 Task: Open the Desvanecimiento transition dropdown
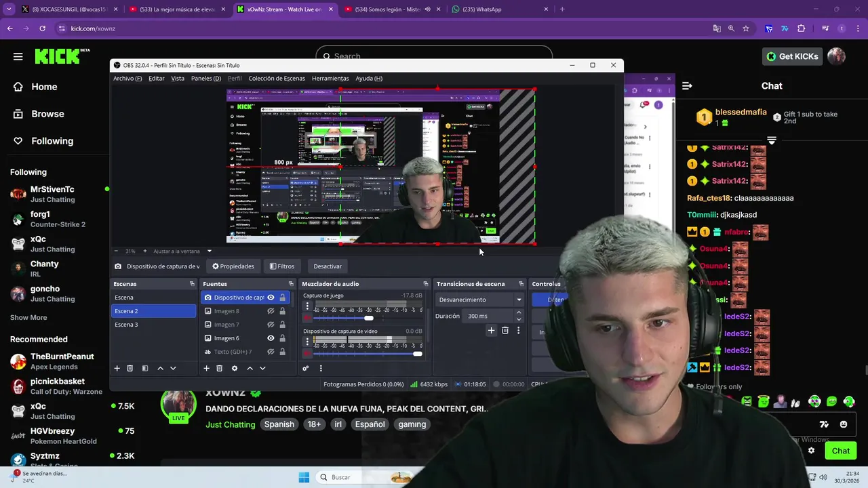pyautogui.click(x=480, y=300)
